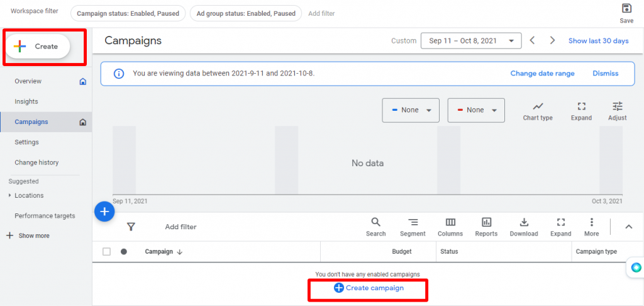Click the Create campaign link

pos(369,288)
